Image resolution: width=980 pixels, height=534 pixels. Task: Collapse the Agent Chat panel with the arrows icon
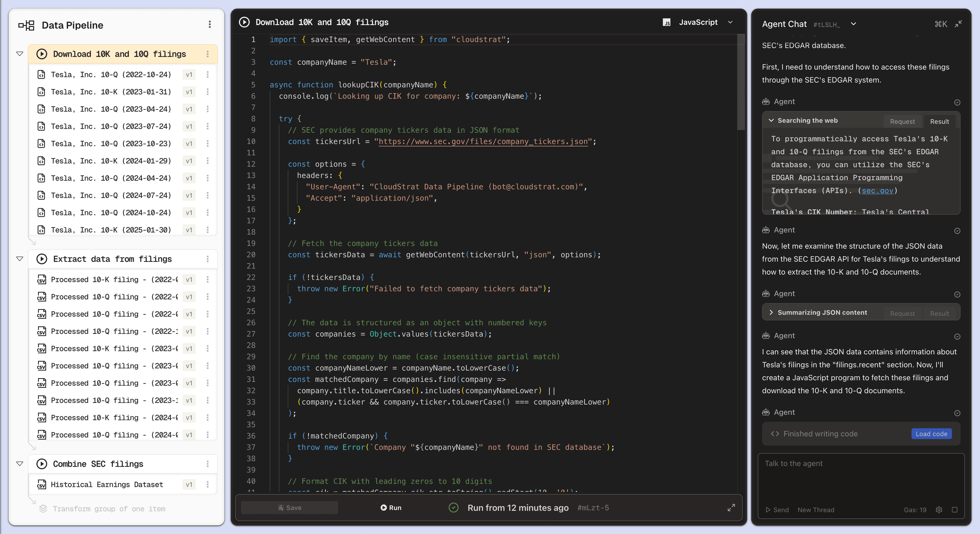[x=958, y=24]
